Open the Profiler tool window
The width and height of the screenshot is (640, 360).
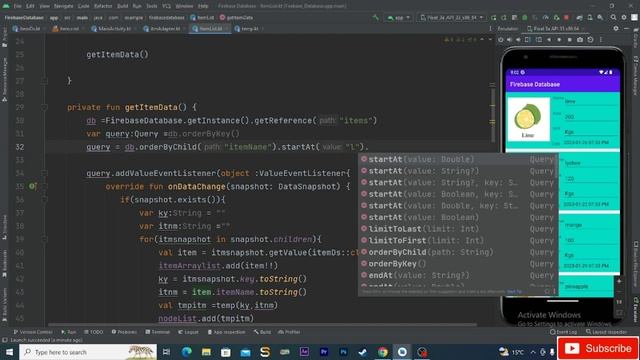point(289,332)
